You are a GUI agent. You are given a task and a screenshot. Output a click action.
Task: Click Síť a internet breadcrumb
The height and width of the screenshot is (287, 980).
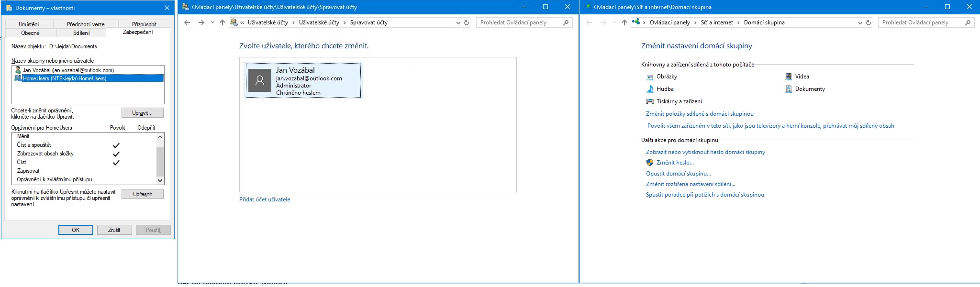(717, 22)
